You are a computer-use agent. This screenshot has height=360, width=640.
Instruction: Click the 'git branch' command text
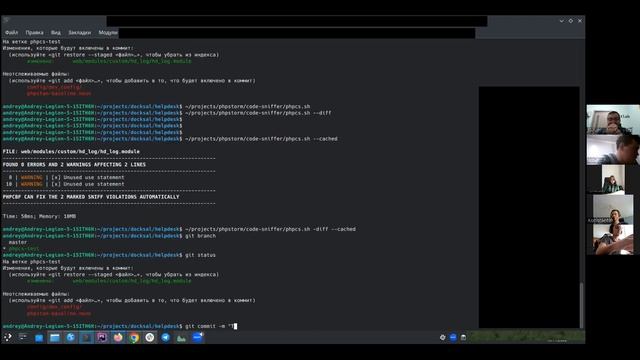[200, 236]
